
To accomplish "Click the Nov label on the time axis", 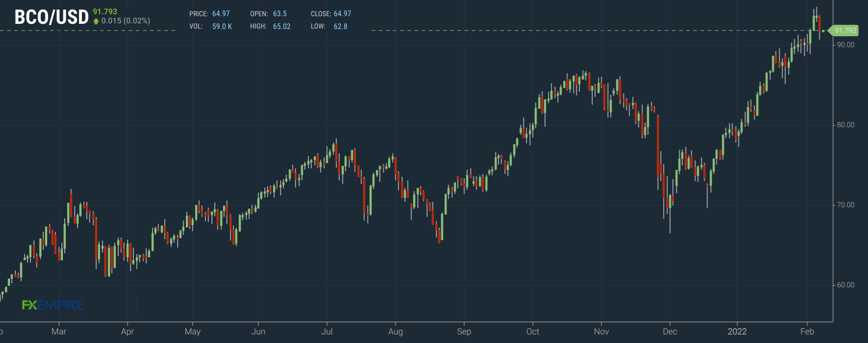I will [601, 332].
